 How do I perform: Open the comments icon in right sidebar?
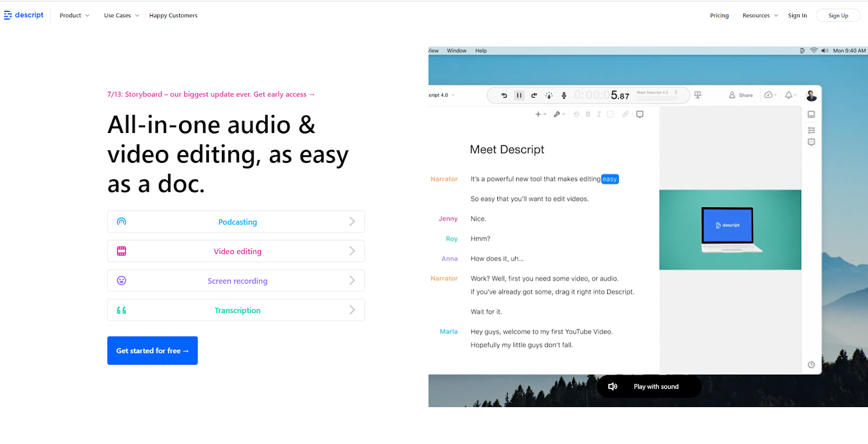pyautogui.click(x=812, y=142)
